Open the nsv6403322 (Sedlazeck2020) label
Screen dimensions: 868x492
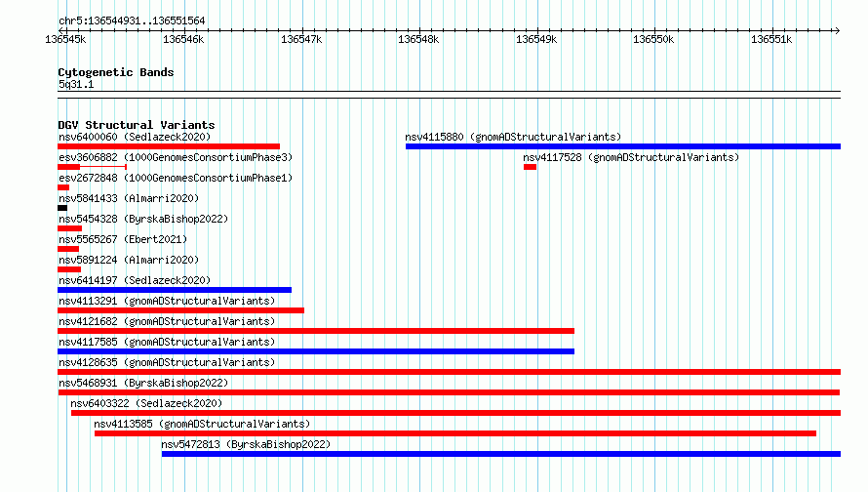(146, 403)
